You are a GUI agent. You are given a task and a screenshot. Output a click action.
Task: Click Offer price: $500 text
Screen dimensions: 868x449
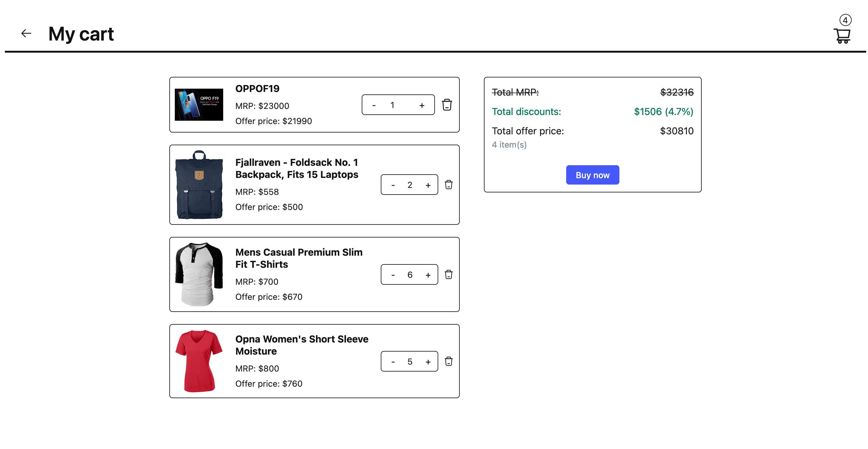click(269, 207)
